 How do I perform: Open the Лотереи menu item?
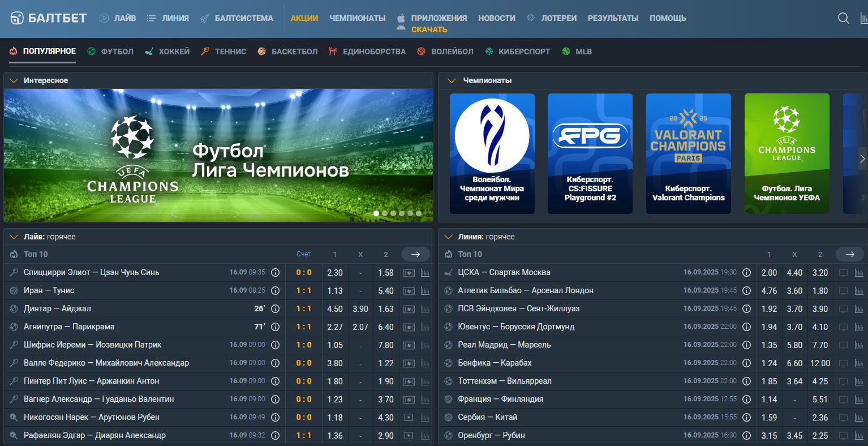point(552,18)
